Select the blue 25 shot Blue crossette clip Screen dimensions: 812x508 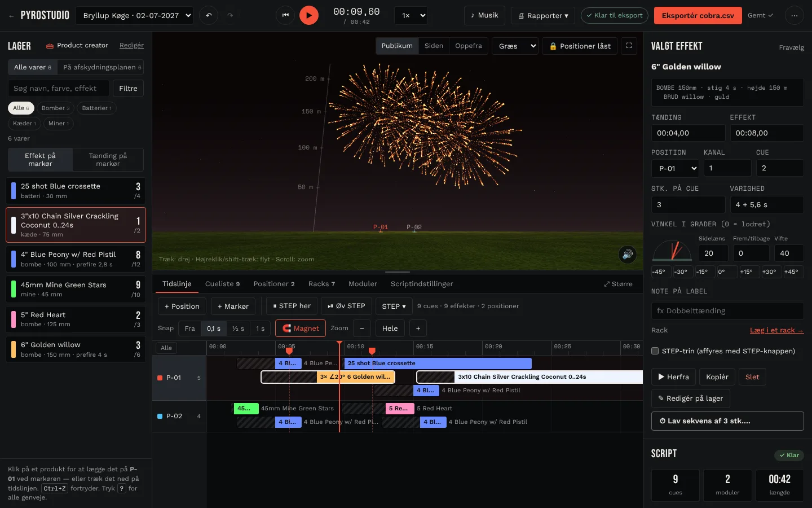tap(438, 364)
